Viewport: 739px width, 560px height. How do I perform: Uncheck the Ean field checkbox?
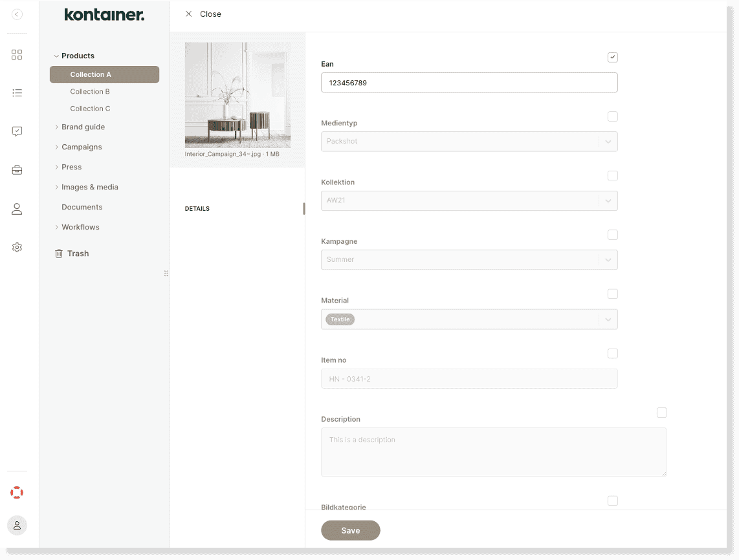[x=612, y=57]
